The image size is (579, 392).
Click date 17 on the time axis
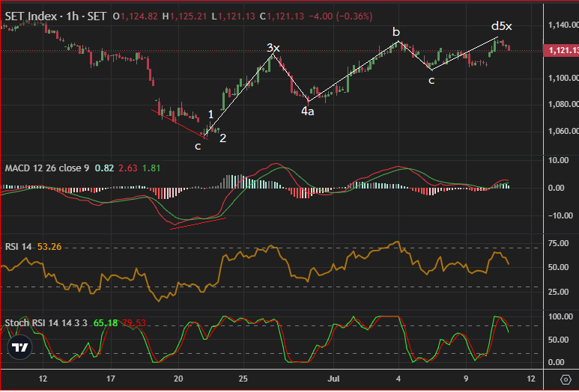[110, 379]
